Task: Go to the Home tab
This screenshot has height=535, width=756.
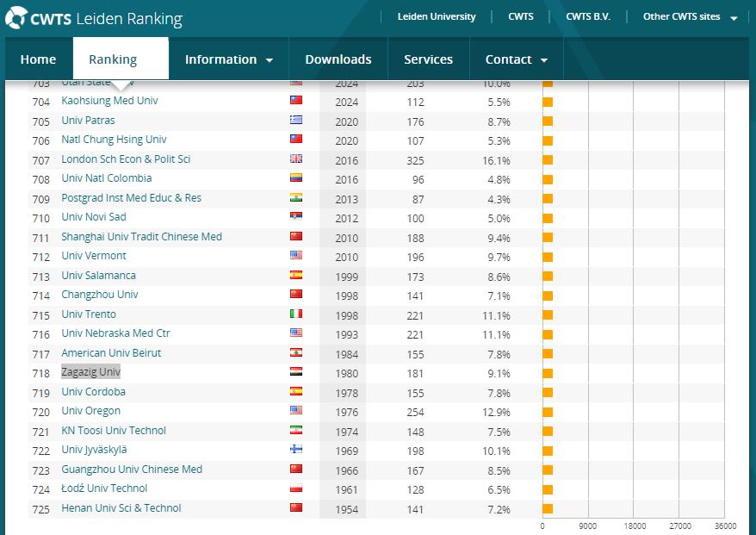Action: 38,59
